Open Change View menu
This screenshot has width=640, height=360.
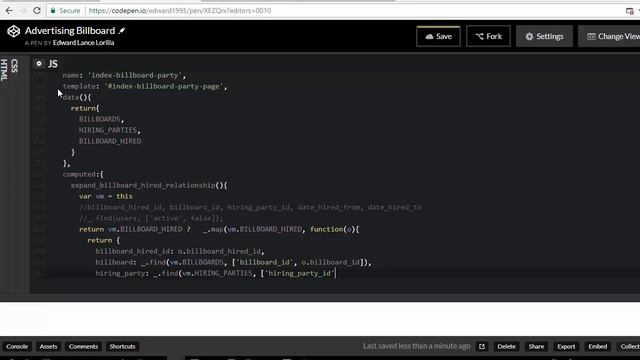(x=611, y=36)
